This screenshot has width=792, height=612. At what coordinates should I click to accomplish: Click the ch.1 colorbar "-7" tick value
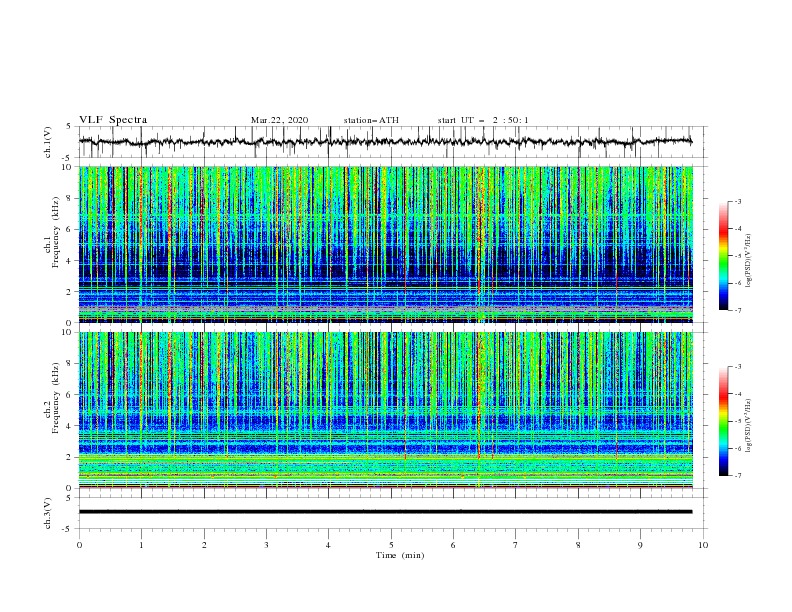point(737,310)
